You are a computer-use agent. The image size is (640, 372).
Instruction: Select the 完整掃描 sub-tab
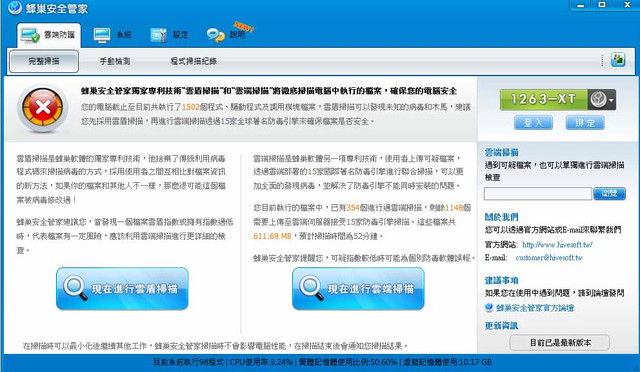(x=44, y=61)
